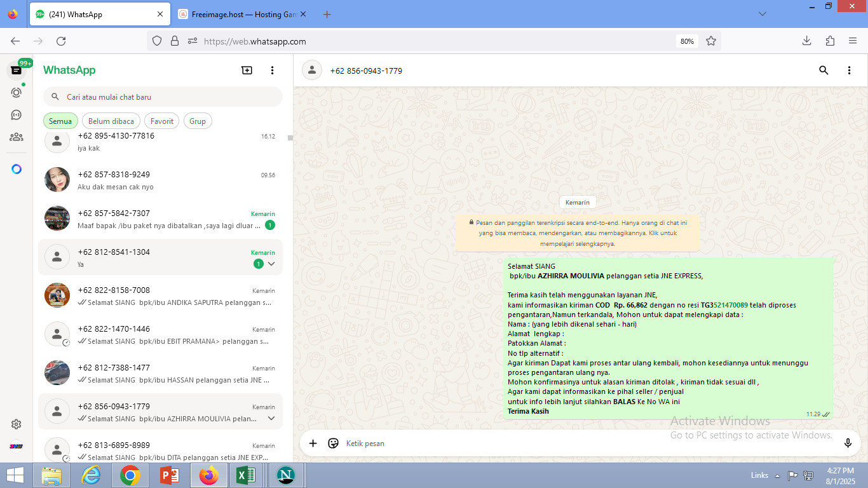Viewport: 868px width, 488px height.
Task: Select the Belum dibaca filter
Action: 111,121
